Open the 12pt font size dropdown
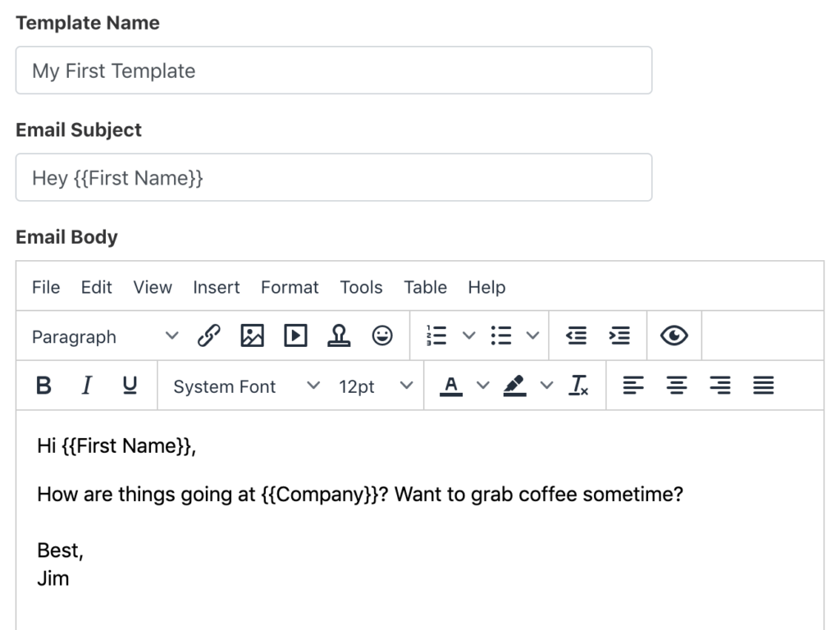The height and width of the screenshot is (630, 840). [x=375, y=386]
